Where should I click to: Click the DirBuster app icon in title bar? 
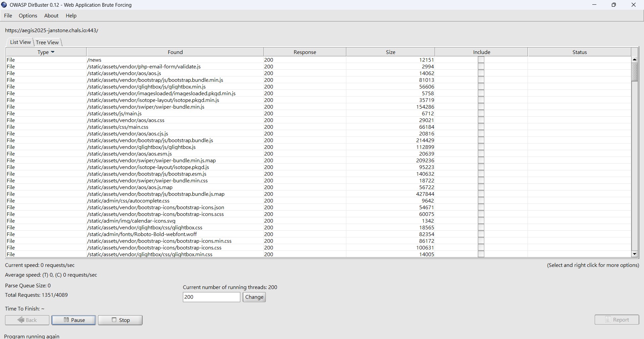click(x=4, y=5)
